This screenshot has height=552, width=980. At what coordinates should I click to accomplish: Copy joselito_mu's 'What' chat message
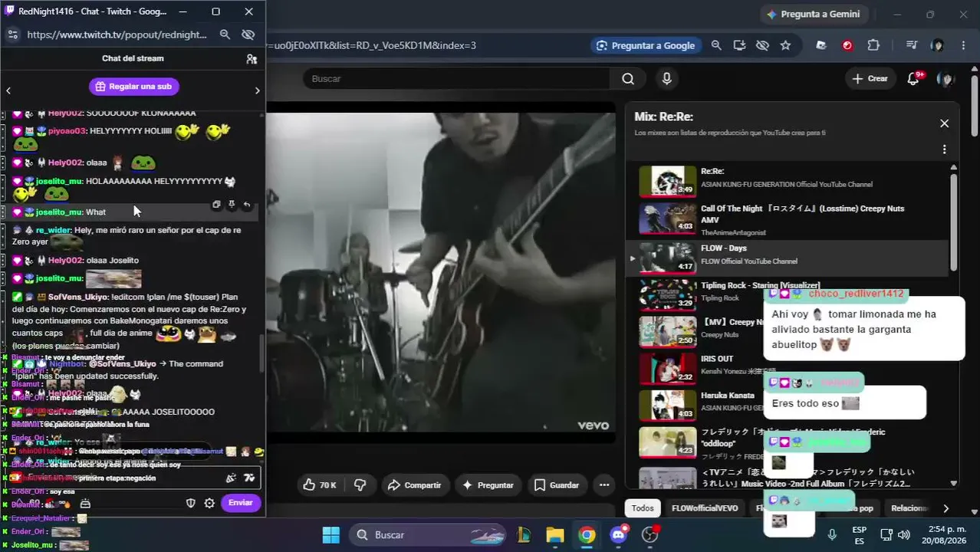click(x=216, y=205)
